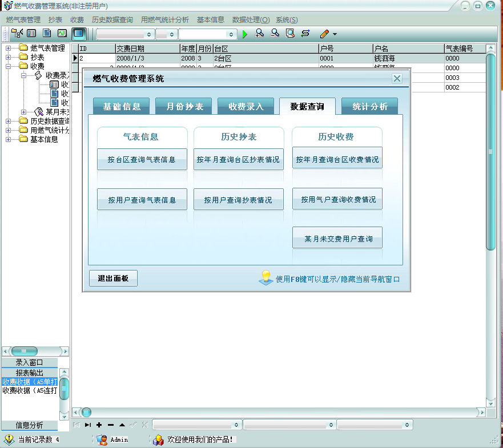Click the plus add record icon

[99, 425]
